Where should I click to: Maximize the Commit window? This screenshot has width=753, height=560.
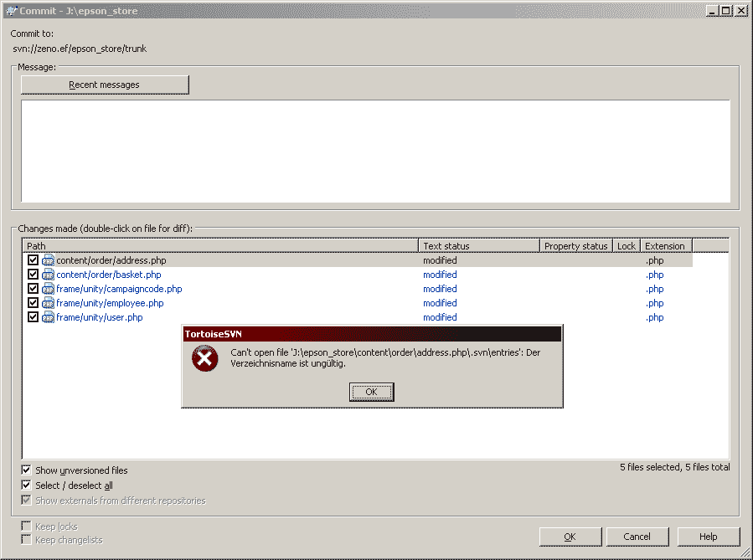(x=726, y=11)
